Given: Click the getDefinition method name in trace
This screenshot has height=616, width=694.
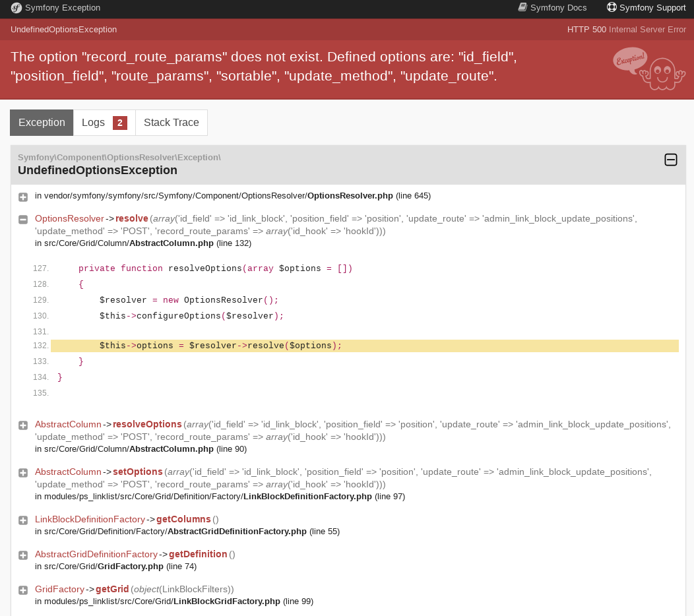Looking at the screenshot, I should 198,553.
